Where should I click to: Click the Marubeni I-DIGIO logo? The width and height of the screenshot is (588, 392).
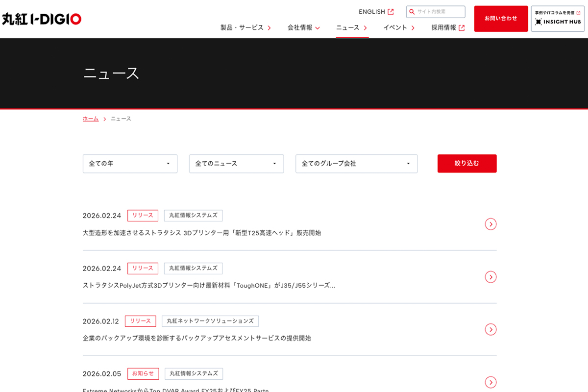pyautogui.click(x=42, y=19)
